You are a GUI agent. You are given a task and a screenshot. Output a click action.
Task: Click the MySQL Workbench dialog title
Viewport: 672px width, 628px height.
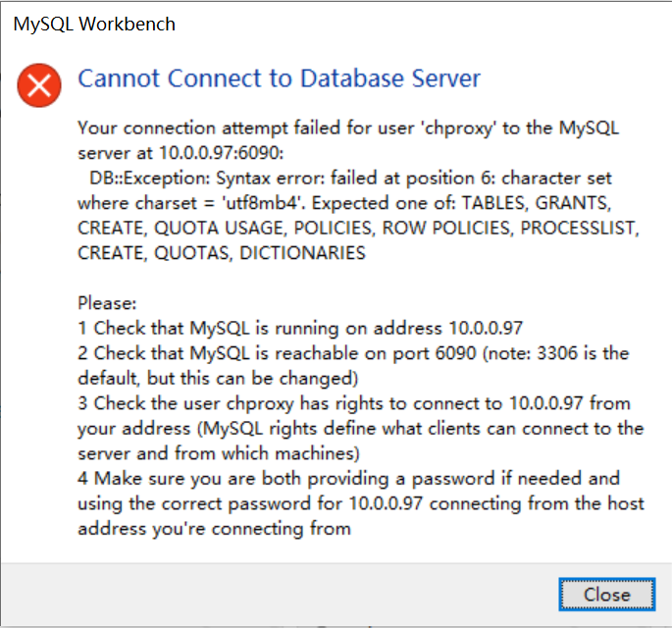tap(94, 24)
